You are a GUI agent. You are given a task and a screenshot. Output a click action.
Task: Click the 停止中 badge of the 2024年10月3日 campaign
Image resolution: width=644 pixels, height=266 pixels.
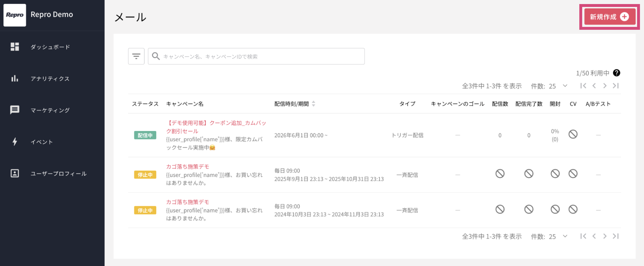coord(145,210)
